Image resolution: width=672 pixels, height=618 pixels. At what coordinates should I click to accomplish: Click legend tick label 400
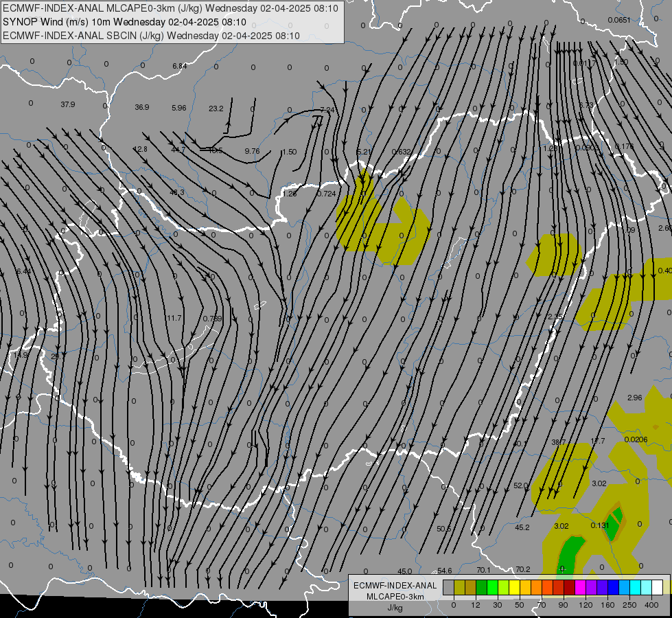pos(651,605)
